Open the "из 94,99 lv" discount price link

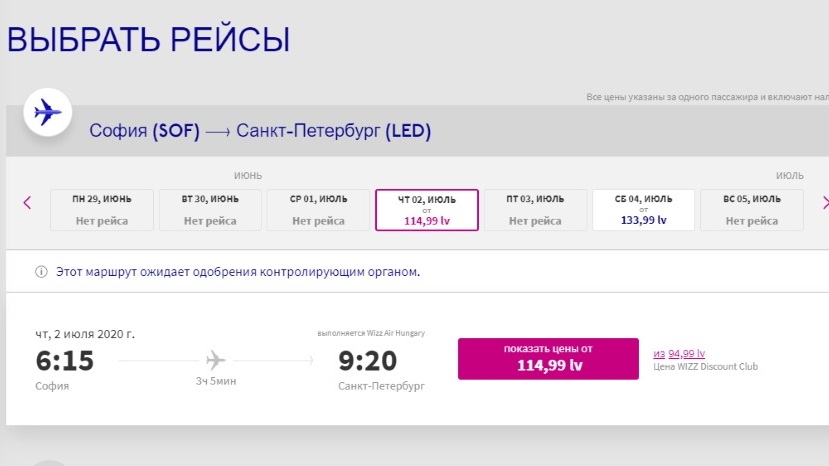(x=679, y=353)
